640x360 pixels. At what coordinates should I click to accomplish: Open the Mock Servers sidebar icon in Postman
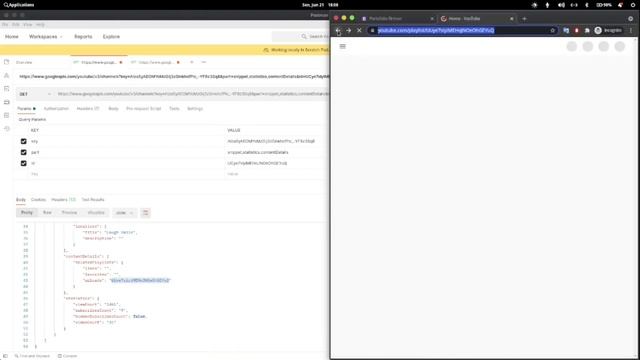tap(7, 102)
